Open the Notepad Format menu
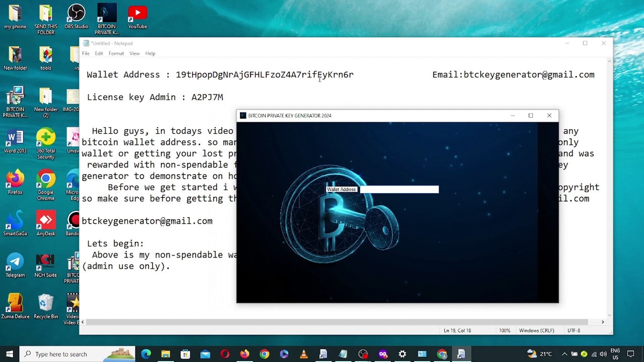 [x=116, y=53]
